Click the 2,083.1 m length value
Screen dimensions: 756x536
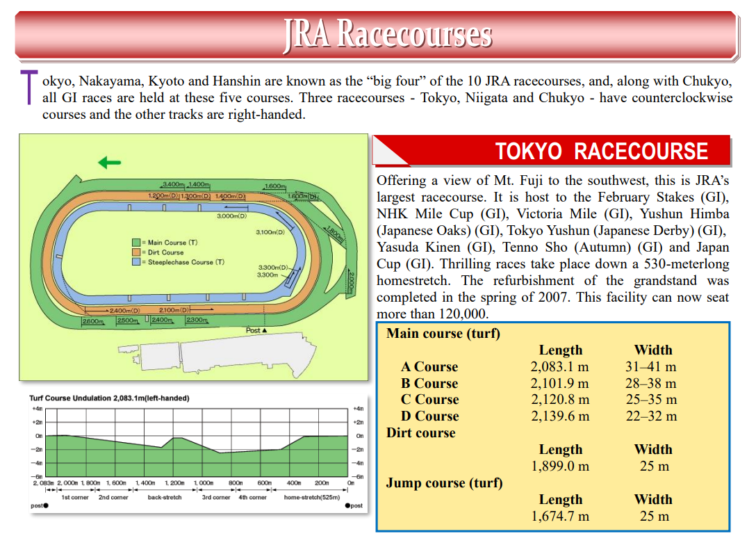560,366
